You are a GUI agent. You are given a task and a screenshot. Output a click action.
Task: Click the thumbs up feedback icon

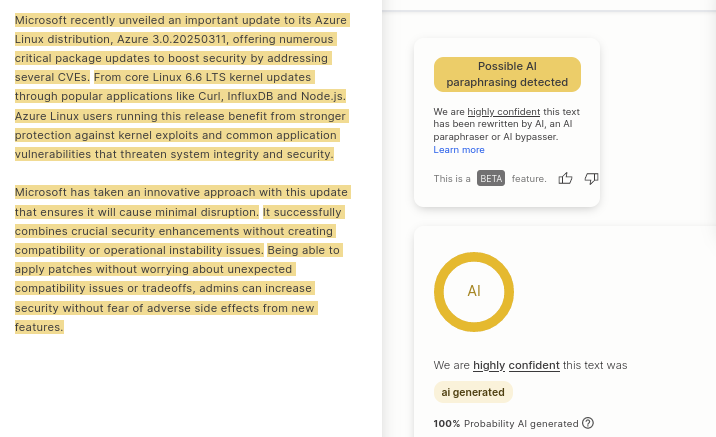[x=565, y=178]
